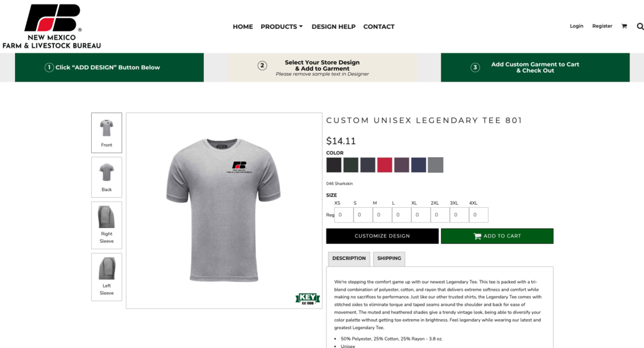Open the Home menu item
This screenshot has width=644, height=348.
click(243, 26)
